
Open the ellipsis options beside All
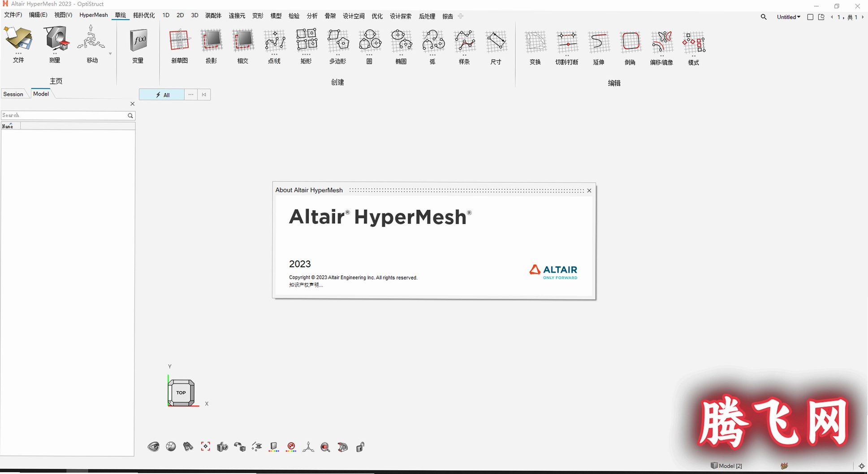coord(191,95)
